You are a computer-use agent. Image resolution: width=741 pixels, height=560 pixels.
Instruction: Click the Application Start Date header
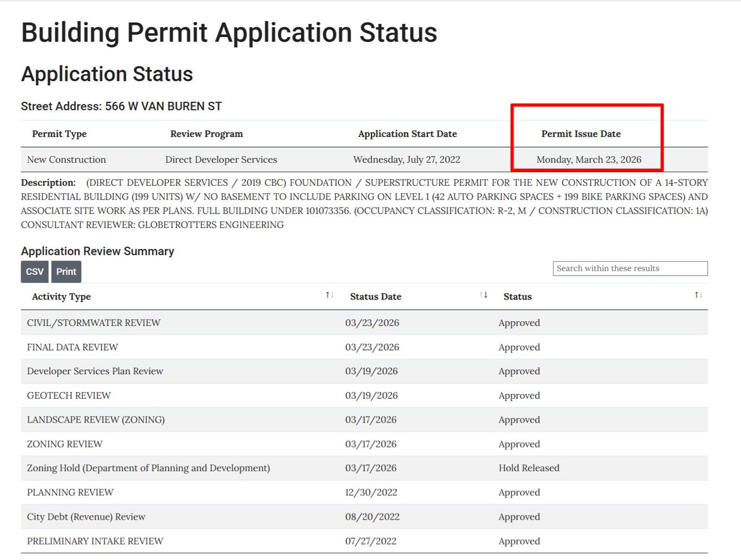408,134
